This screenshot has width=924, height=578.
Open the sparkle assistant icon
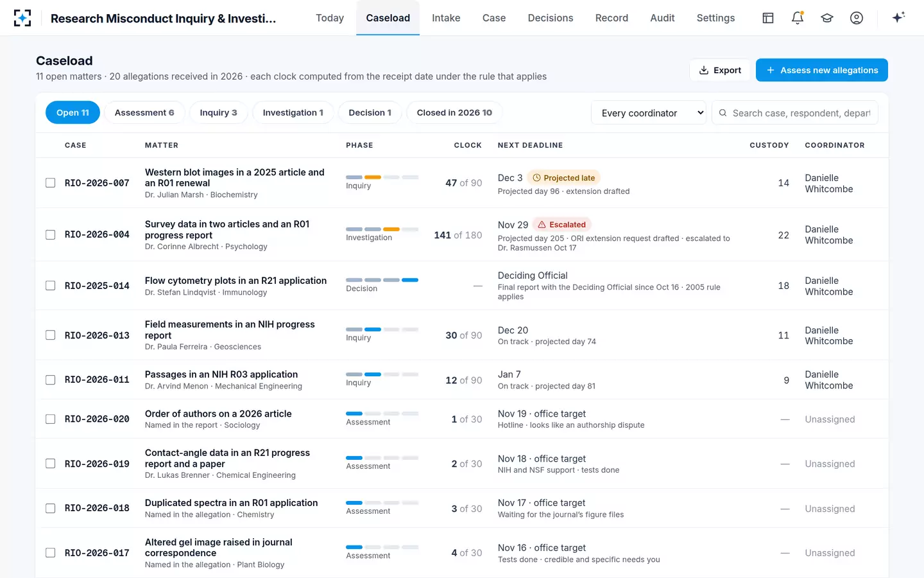coord(898,17)
